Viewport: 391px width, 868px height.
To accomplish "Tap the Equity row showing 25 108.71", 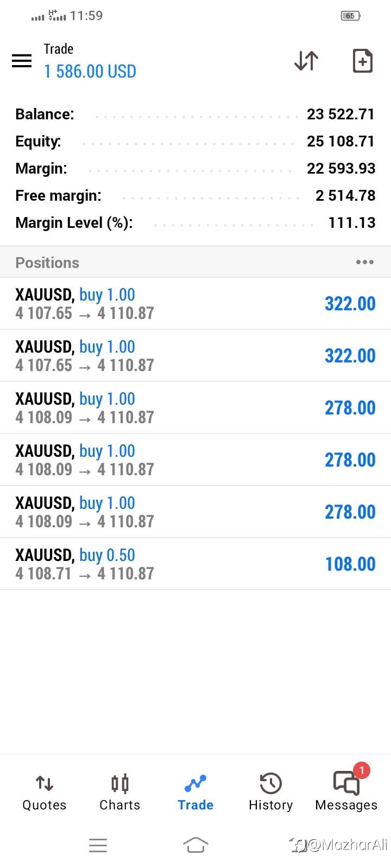I will 195,142.
